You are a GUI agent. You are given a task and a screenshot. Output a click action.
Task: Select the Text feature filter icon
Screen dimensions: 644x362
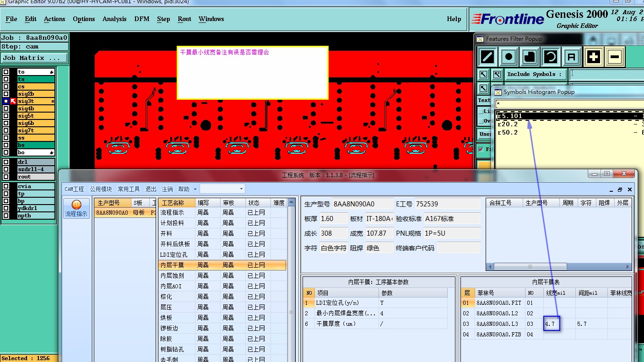coord(572,57)
